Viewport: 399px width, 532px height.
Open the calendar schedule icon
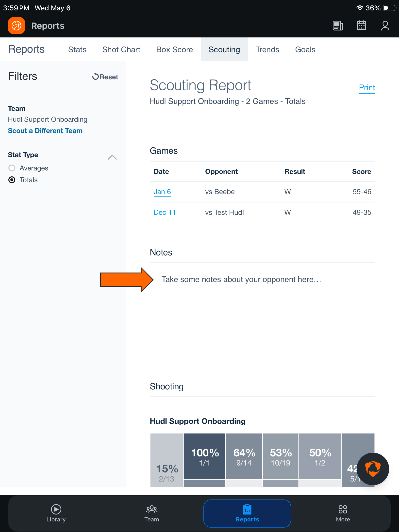[x=362, y=25]
